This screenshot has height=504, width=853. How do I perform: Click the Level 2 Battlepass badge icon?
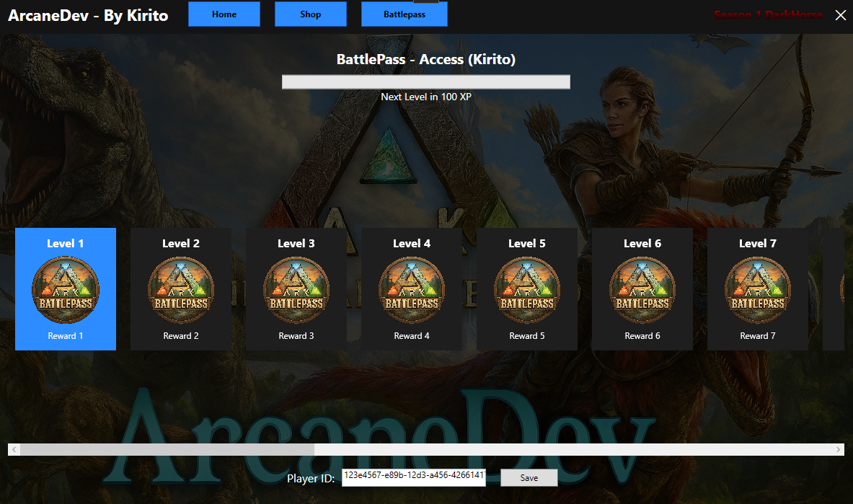(181, 291)
